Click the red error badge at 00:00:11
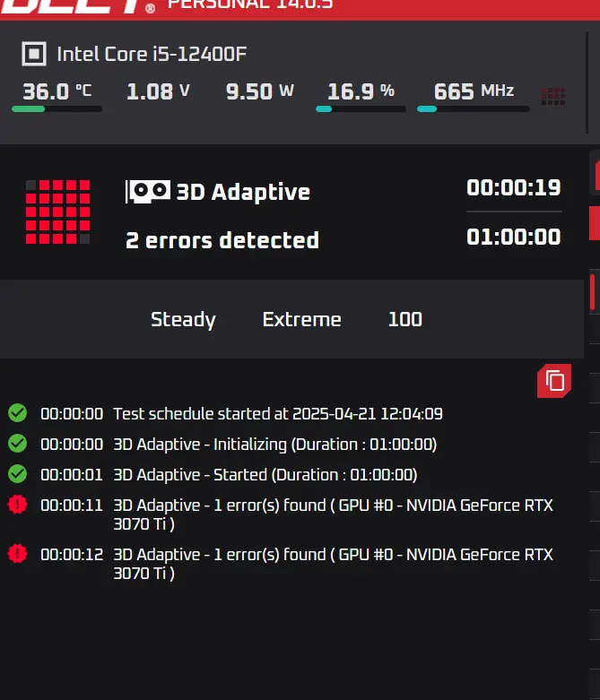This screenshot has width=600, height=700. [17, 505]
